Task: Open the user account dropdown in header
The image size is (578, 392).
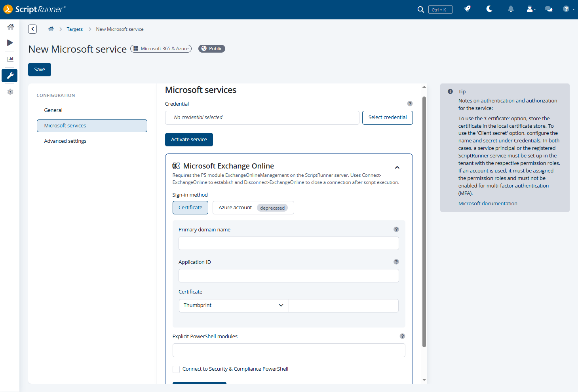Action: tap(531, 9)
